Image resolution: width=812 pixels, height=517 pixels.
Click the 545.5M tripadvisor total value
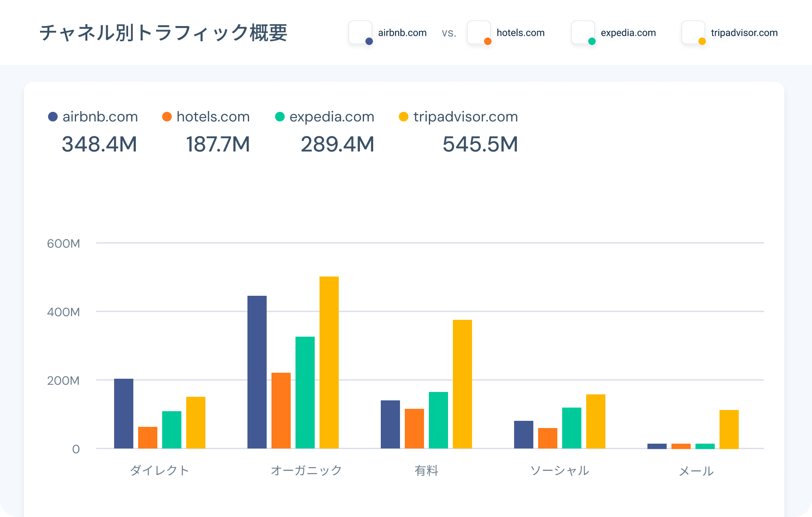pos(480,144)
